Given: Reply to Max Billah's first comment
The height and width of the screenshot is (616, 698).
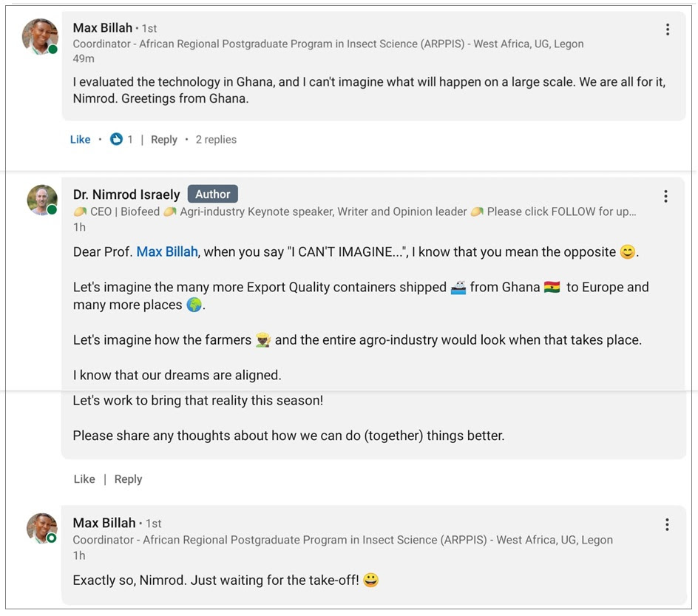Looking at the screenshot, I should point(163,139).
